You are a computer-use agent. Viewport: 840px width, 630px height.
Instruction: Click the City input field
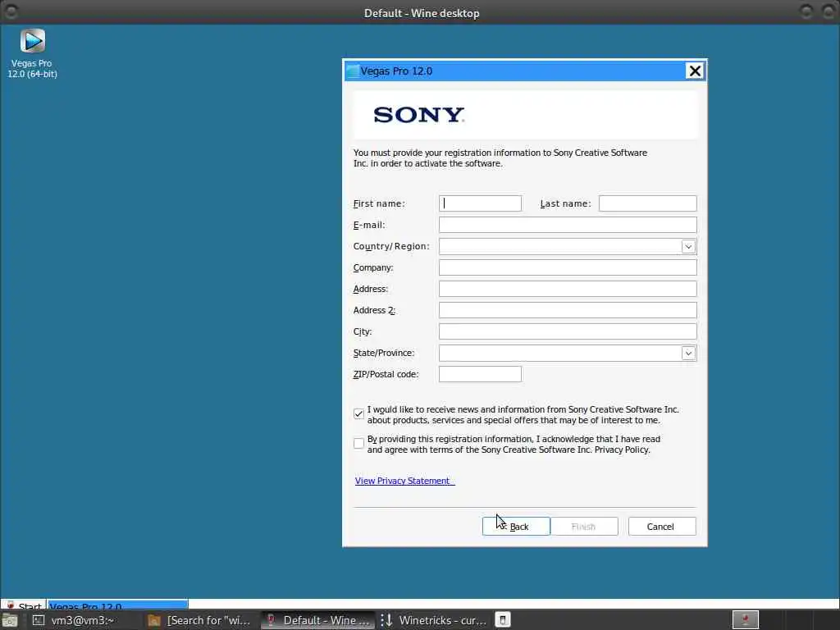(x=568, y=331)
